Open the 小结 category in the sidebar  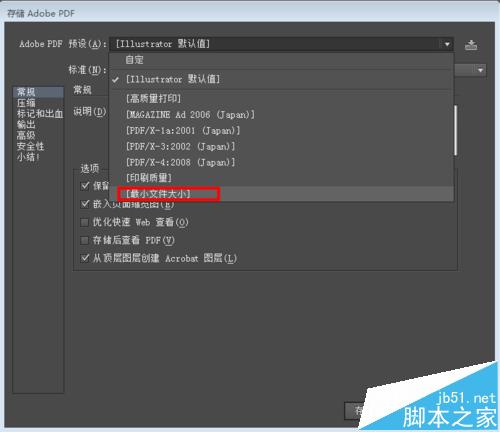coord(38,157)
